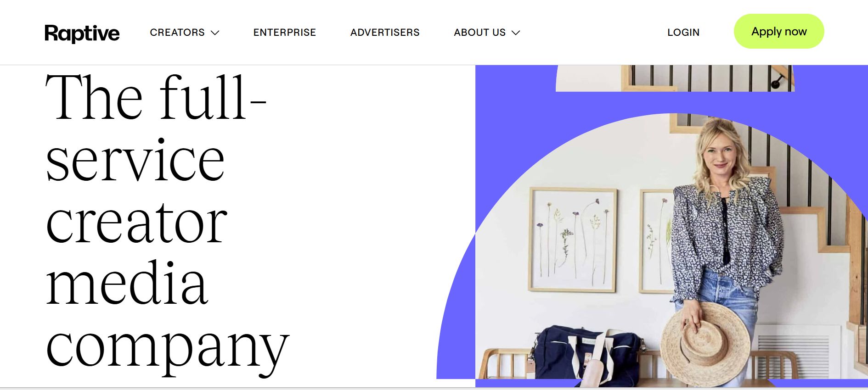Click the Raptive logo

82,33
